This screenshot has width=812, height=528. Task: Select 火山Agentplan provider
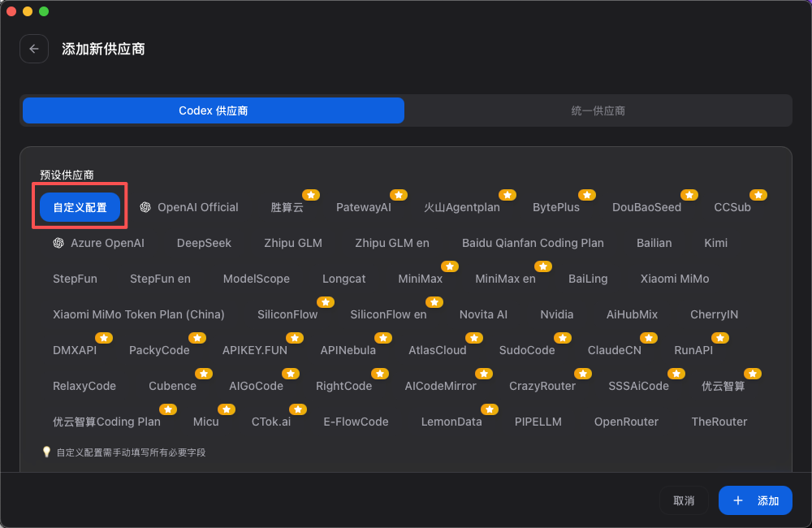pos(462,207)
